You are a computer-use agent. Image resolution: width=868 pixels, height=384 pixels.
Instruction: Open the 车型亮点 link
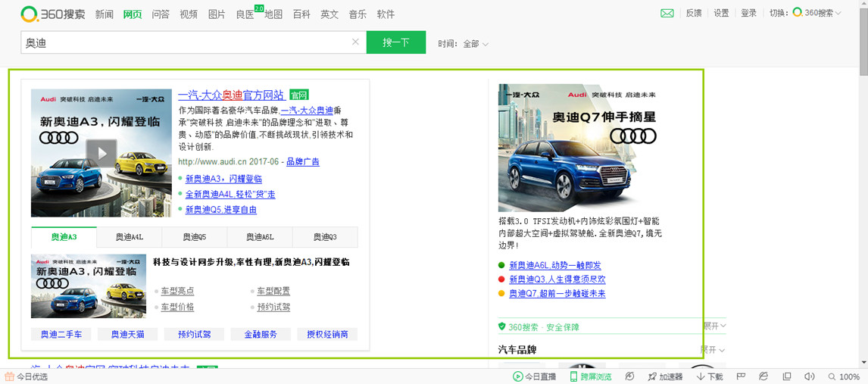point(178,291)
